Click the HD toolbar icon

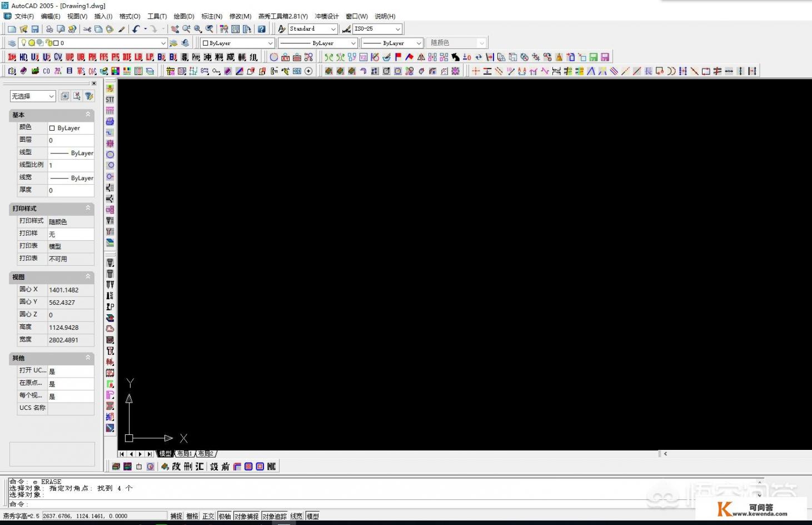tap(23, 57)
